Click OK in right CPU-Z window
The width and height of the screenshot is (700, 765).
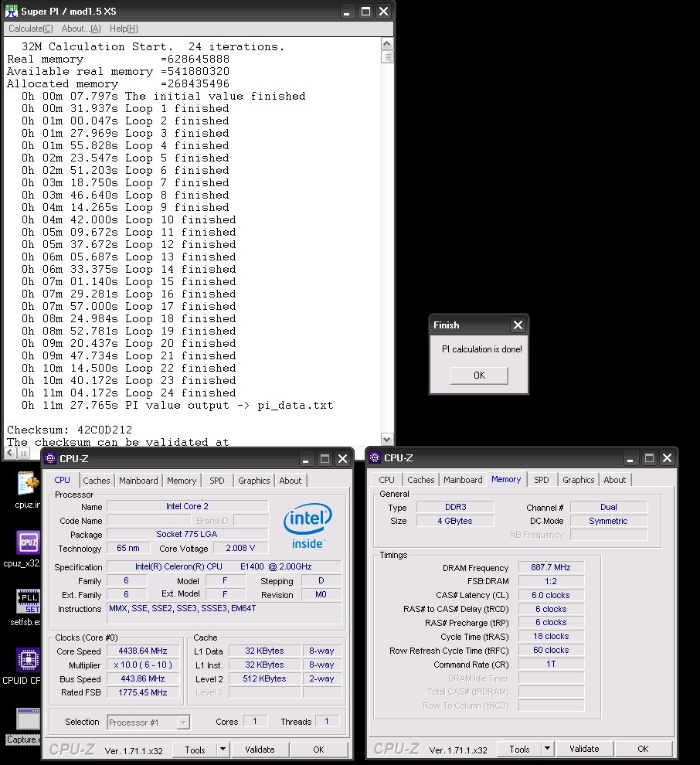pyautogui.click(x=644, y=750)
